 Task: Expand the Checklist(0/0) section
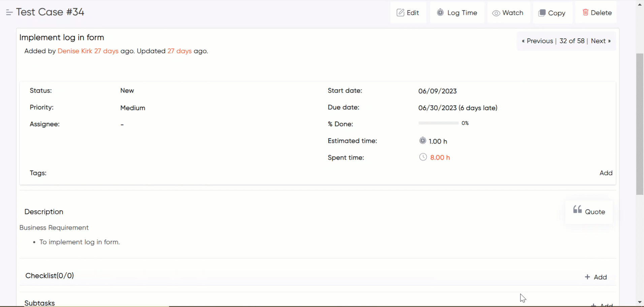click(x=50, y=275)
